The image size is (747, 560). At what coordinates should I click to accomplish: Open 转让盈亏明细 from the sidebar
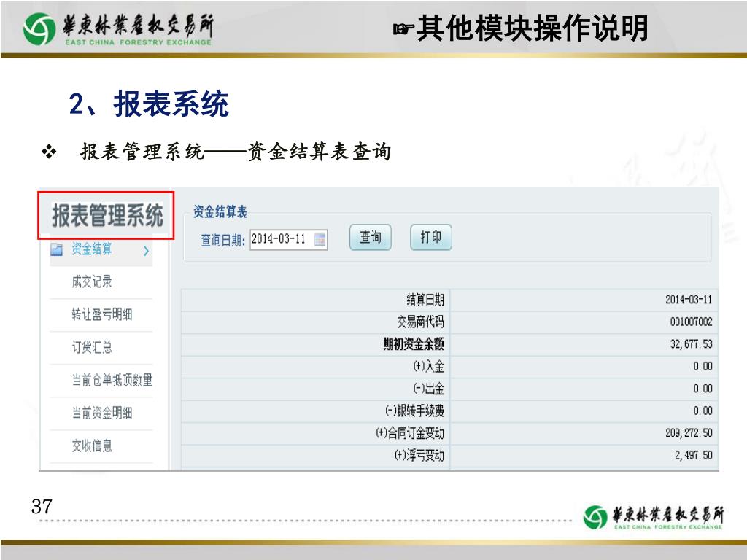[x=102, y=315]
